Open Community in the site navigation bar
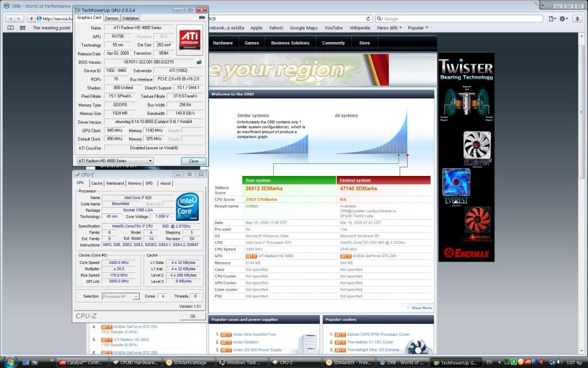The height and width of the screenshot is (368, 588). click(x=333, y=43)
